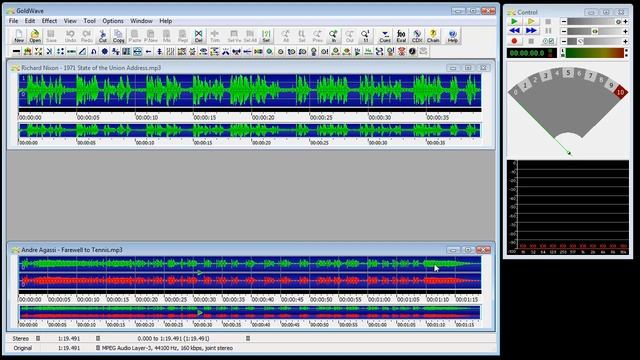This screenshot has height=360, width=640.
Task: Open the Effect menu
Action: coord(49,21)
